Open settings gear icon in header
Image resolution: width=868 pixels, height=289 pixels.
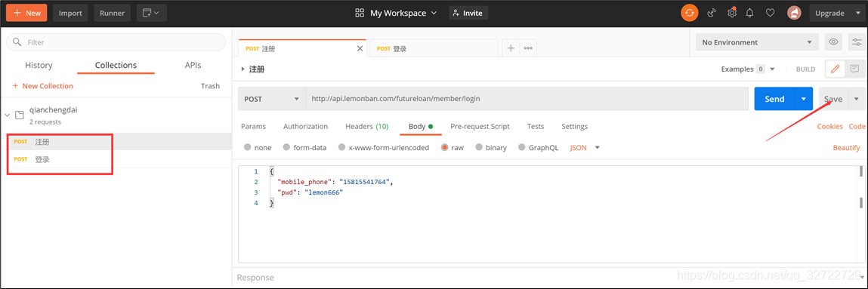coord(732,13)
